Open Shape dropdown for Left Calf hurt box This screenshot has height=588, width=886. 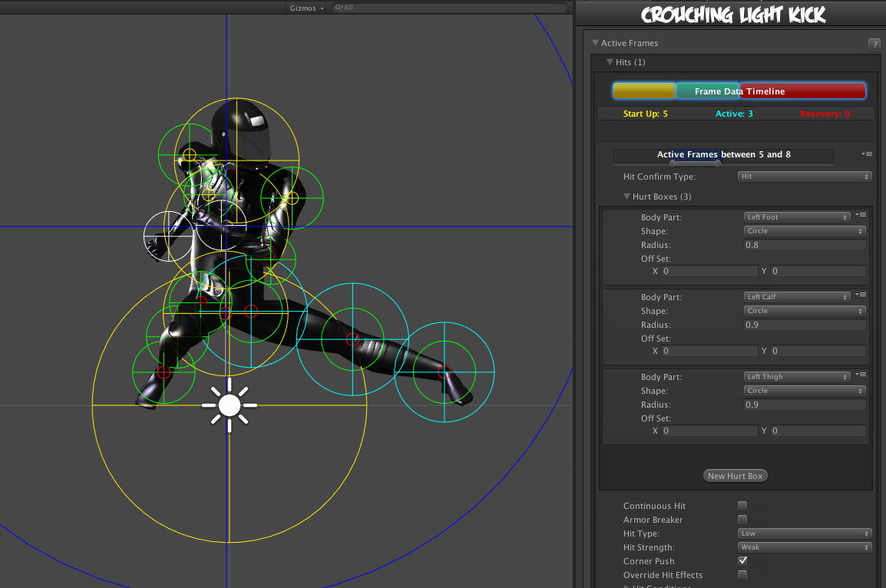coord(805,311)
